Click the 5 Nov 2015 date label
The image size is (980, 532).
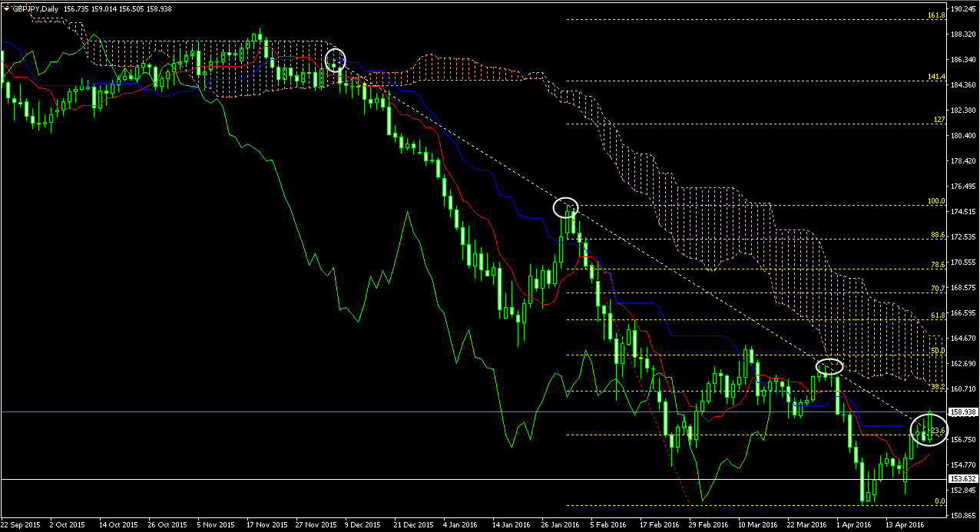tap(217, 525)
